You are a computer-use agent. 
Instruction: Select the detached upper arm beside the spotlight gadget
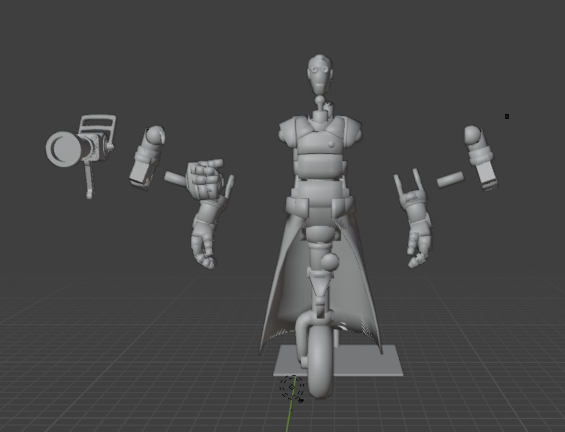pos(147,157)
